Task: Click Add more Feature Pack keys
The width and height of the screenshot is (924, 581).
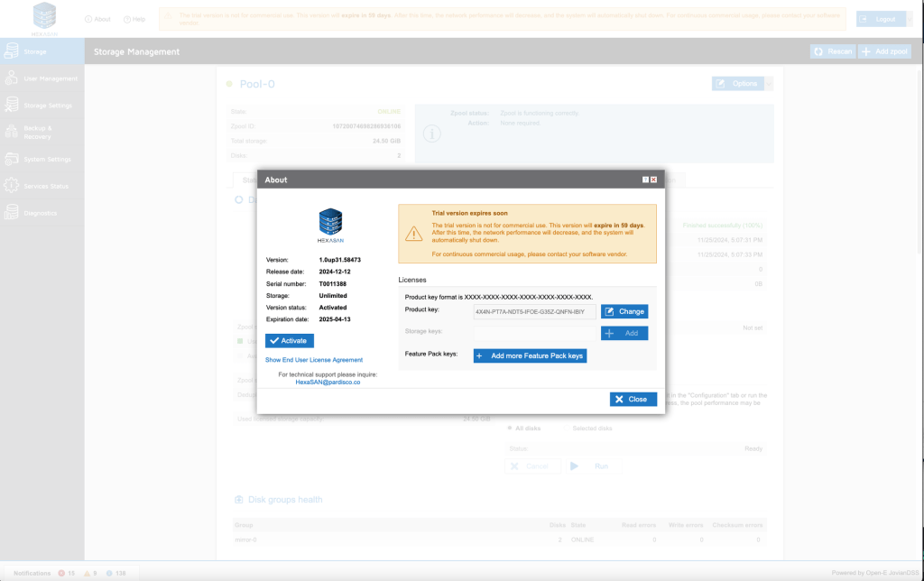Action: pyautogui.click(x=530, y=355)
